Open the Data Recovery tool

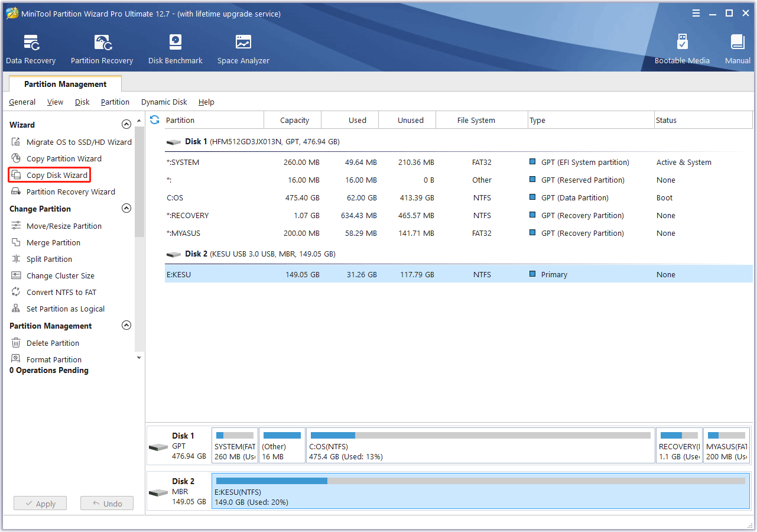(x=30, y=47)
